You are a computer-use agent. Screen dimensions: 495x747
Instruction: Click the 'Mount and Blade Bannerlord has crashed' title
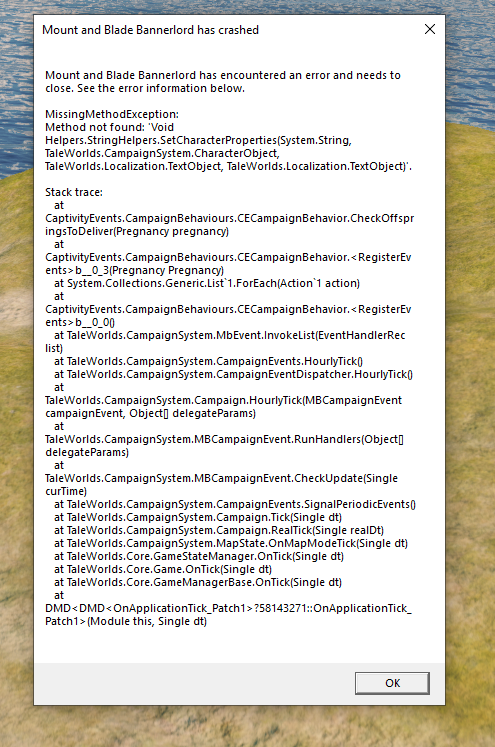tap(151, 30)
